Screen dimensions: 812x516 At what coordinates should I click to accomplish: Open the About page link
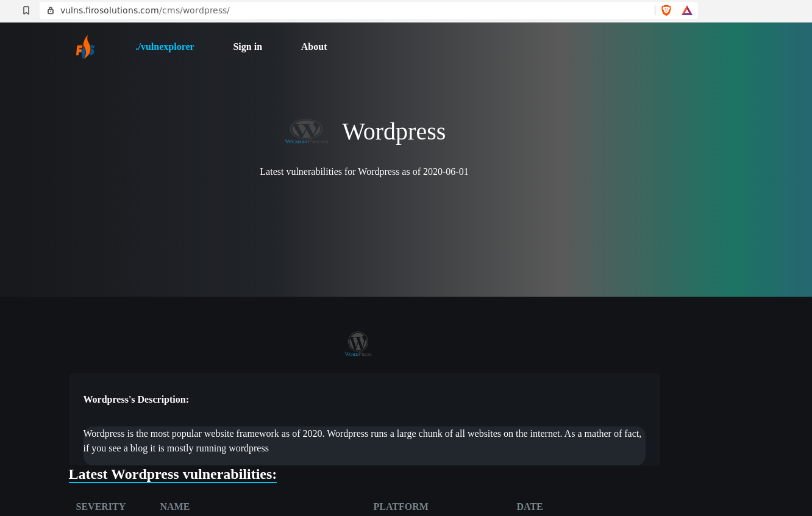[314, 47]
